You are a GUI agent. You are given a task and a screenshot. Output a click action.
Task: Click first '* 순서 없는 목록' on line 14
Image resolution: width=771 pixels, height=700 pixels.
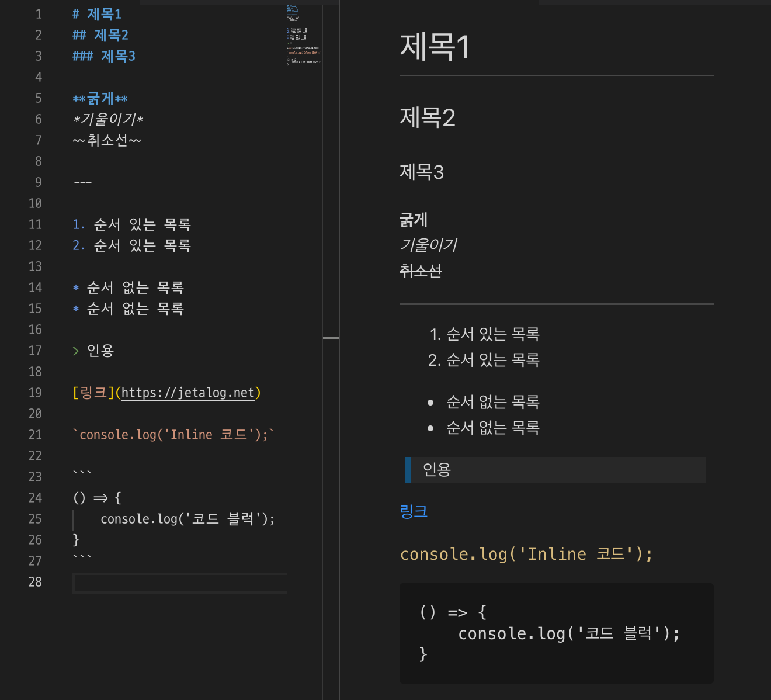click(128, 287)
